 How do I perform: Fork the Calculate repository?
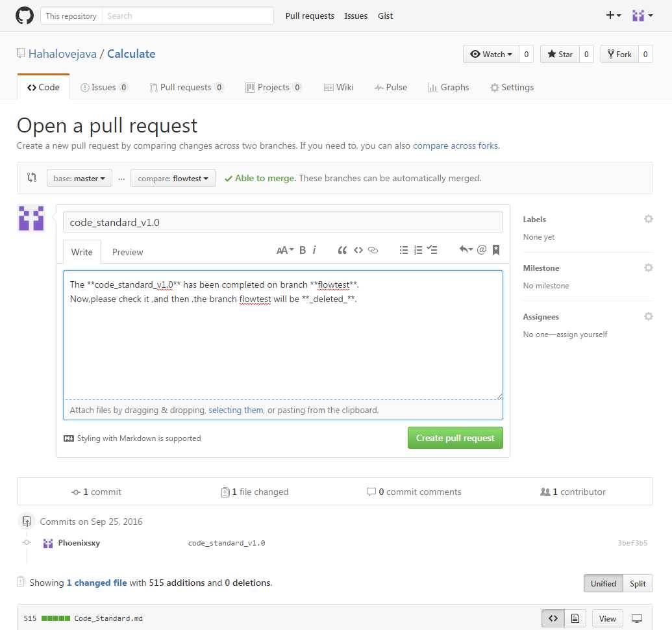coord(619,55)
